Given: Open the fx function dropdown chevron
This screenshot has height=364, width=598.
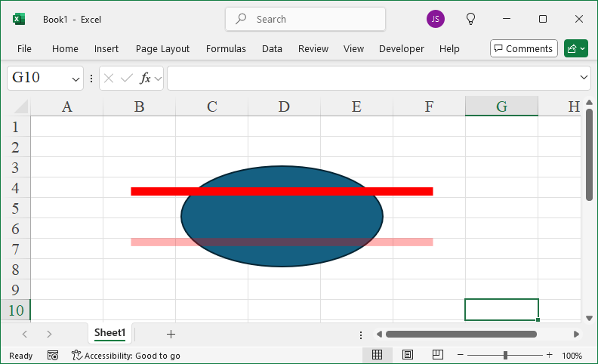Looking at the screenshot, I should (158, 79).
